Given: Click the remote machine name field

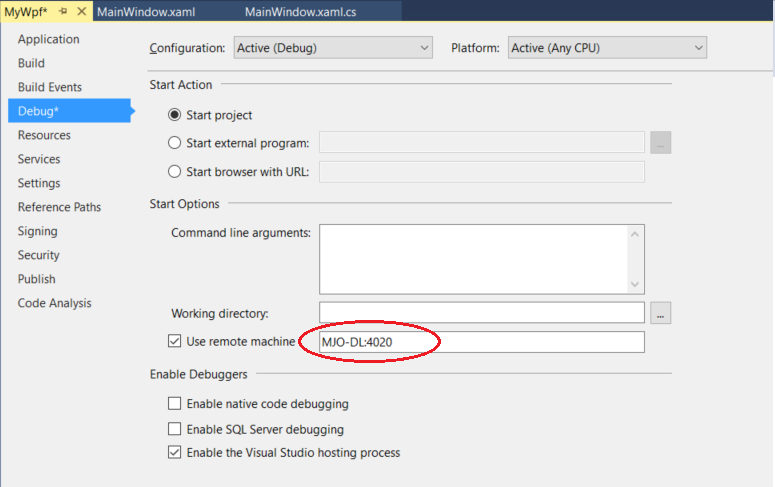Looking at the screenshot, I should (482, 342).
